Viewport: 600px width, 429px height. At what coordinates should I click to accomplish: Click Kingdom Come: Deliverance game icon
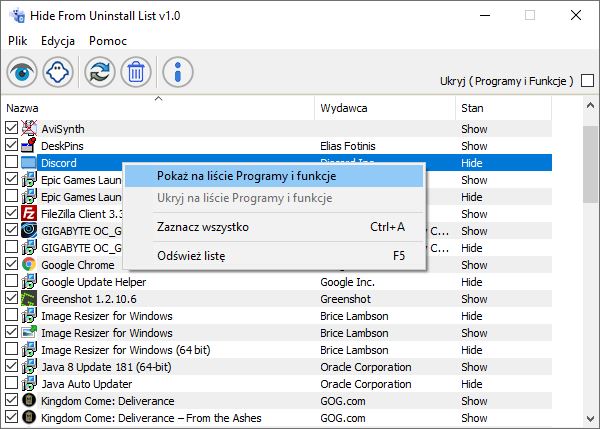[29, 400]
